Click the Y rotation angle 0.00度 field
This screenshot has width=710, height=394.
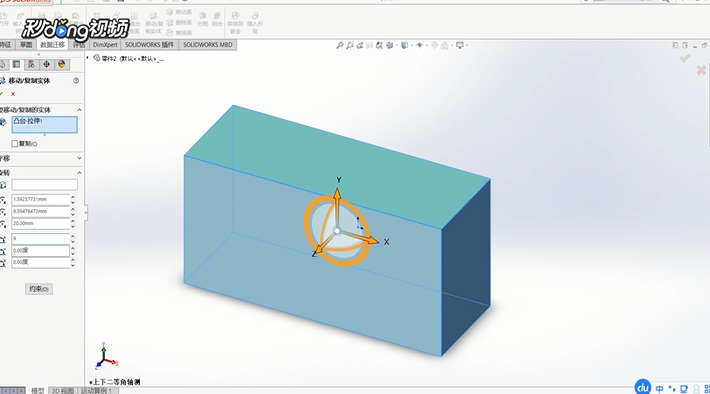40,250
